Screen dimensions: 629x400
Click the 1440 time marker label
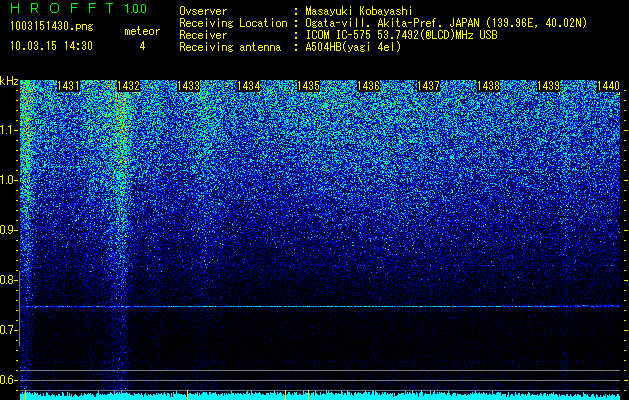coord(609,86)
